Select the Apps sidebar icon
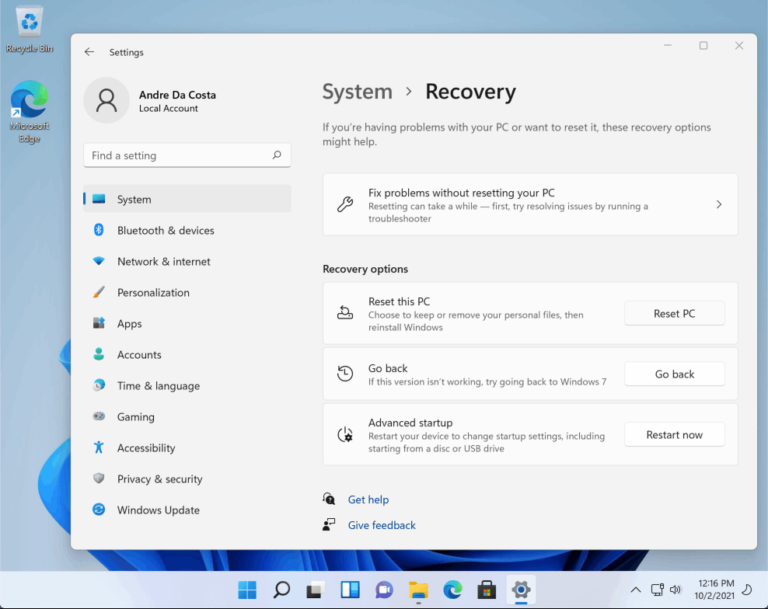The image size is (768, 609). coord(98,323)
